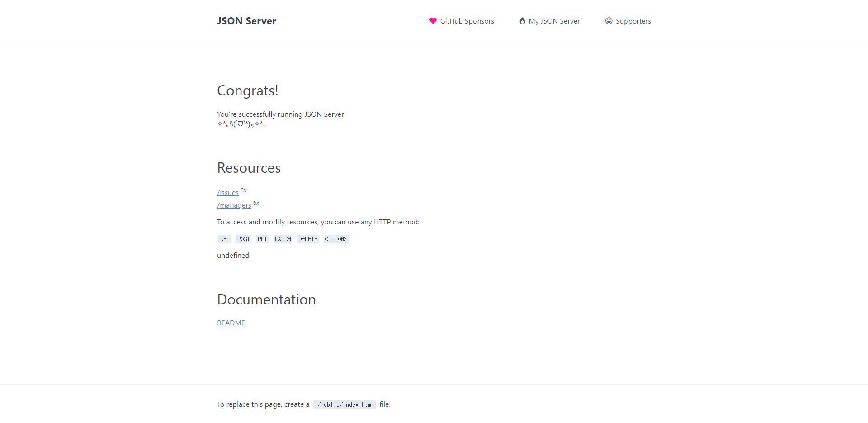The width and height of the screenshot is (868, 423).
Task: Click the kaomoji emoticon line
Action: click(x=241, y=124)
